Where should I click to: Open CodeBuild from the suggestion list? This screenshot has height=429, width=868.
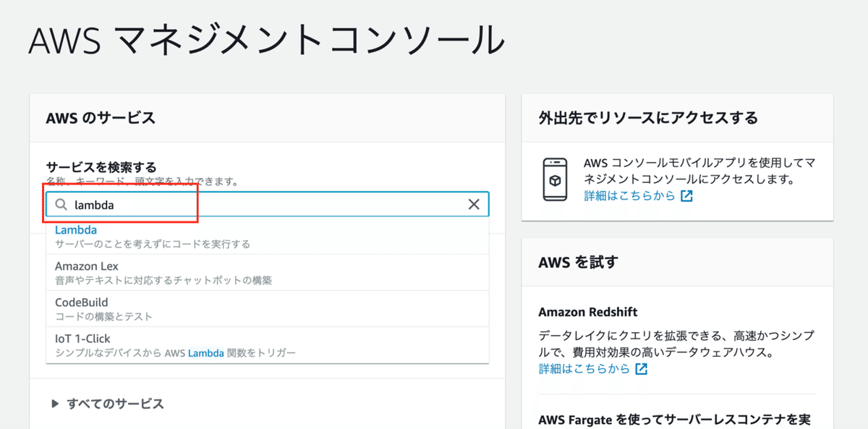coord(81,302)
